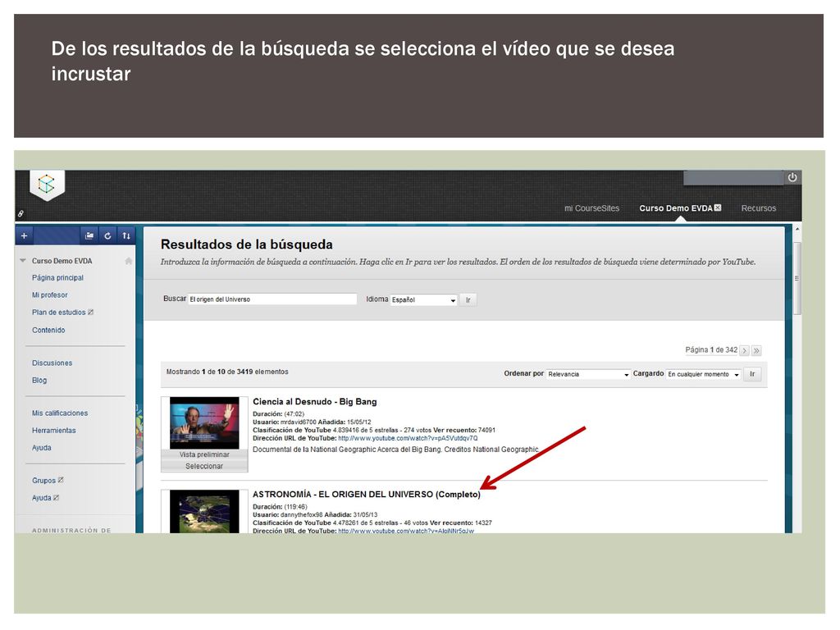This screenshot has width=840, height=630.
Task: Click the ASTRONOMÍA video thumbnail
Action: pos(204,512)
